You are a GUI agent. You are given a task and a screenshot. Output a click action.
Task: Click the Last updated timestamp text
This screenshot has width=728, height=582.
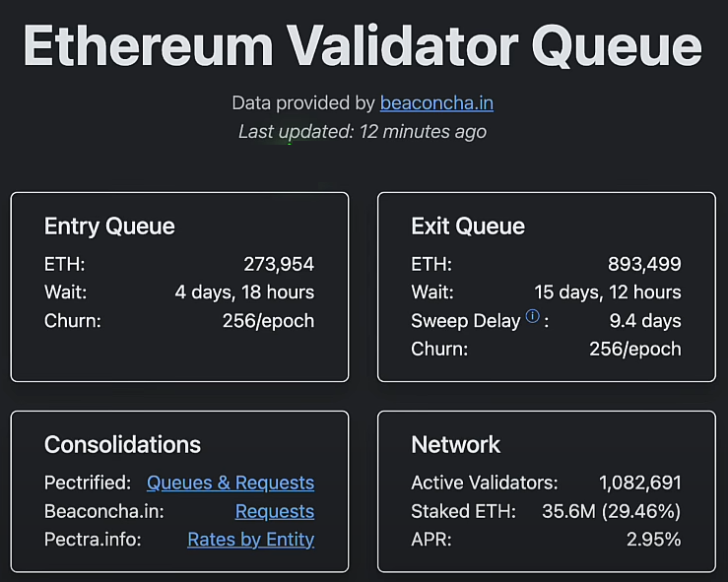pos(363,131)
